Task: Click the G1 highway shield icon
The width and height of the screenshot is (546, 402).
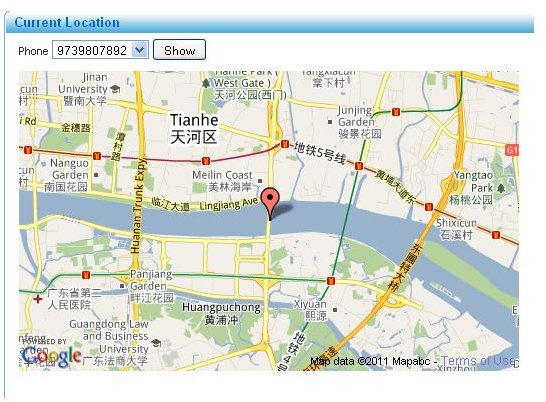Action: [512, 150]
